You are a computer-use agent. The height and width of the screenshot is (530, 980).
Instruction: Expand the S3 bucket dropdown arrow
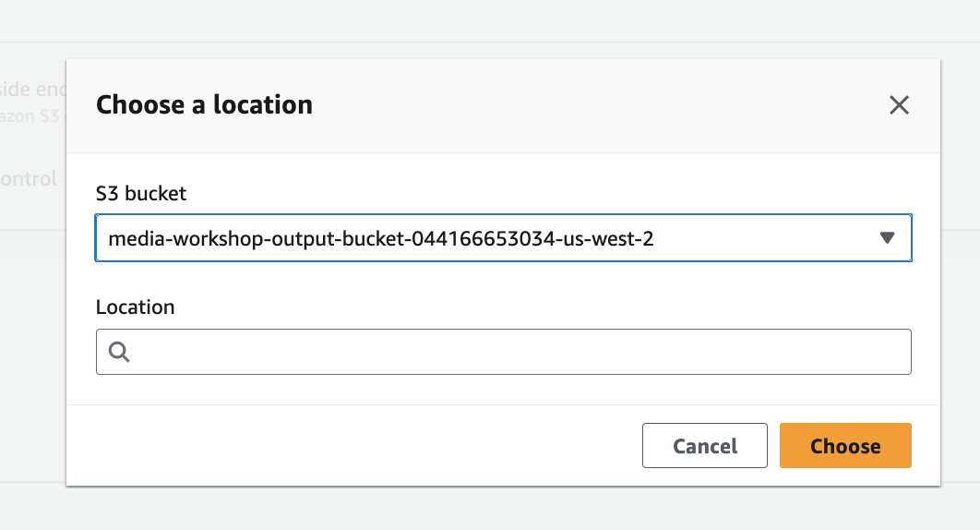click(x=887, y=238)
